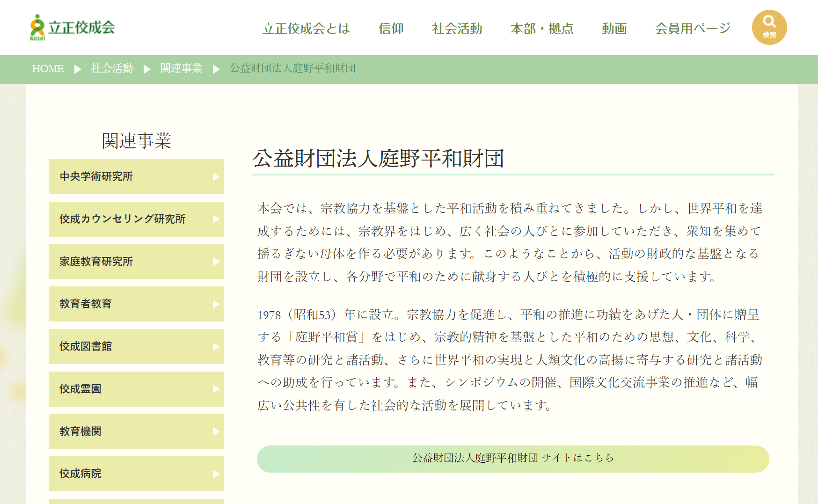Click arrow on 中央学術研究所 row
This screenshot has width=818, height=504.
[x=216, y=177]
